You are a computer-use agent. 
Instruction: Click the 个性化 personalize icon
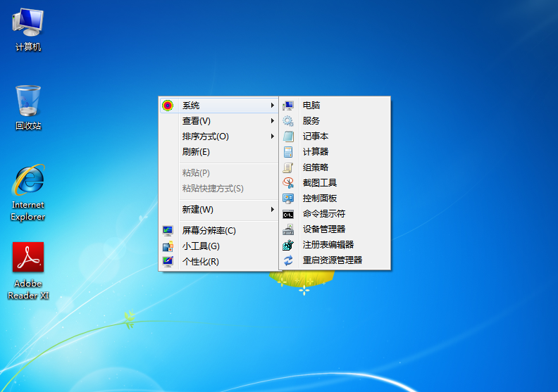168,262
